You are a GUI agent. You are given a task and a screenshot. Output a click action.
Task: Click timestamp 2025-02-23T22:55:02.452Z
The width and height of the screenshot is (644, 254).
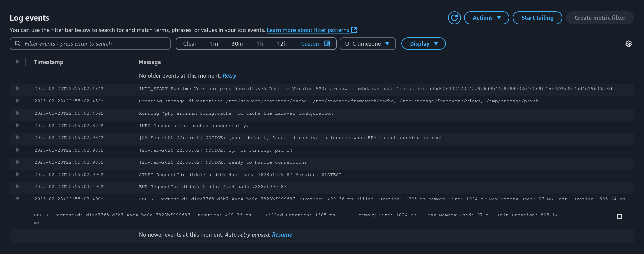click(69, 101)
